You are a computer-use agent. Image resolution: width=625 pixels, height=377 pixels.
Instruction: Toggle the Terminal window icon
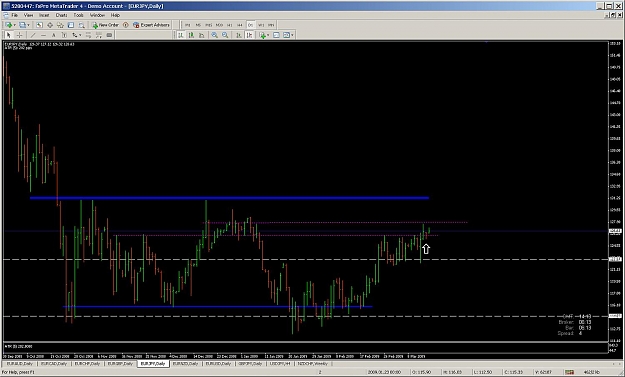click(x=71, y=25)
